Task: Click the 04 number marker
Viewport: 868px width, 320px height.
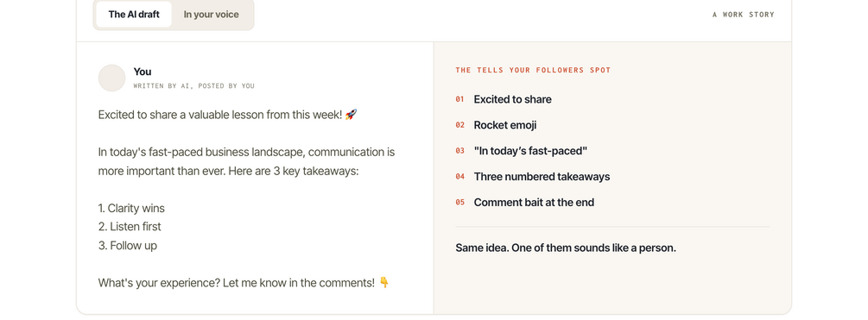Action: tap(460, 177)
